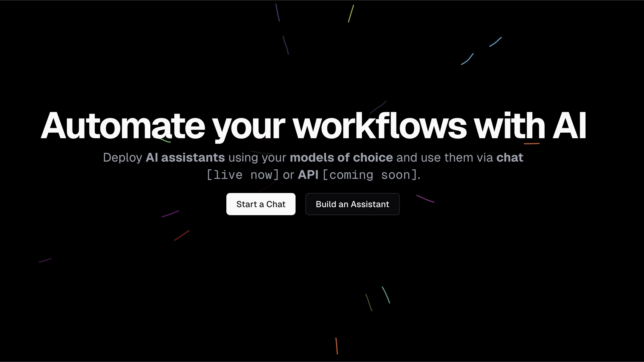Click the bold word chat in subtitle
This screenshot has width=644, height=362.
tap(510, 158)
